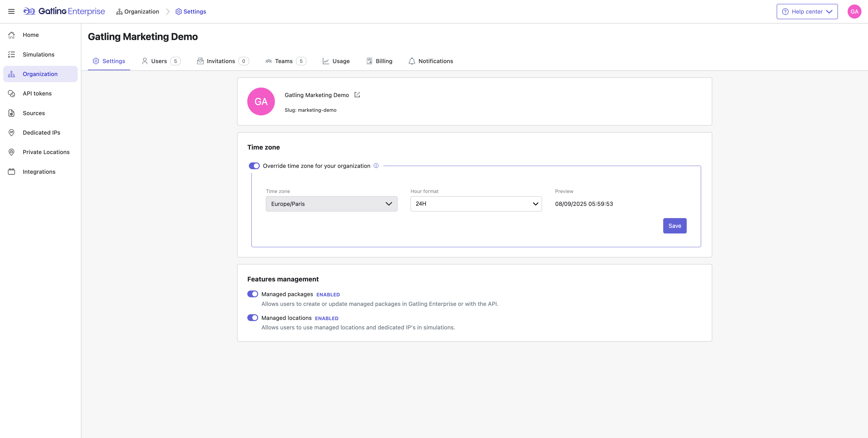Viewport: 868px width, 438px height.
Task: Open Private Locations sidebar item
Action: click(46, 152)
